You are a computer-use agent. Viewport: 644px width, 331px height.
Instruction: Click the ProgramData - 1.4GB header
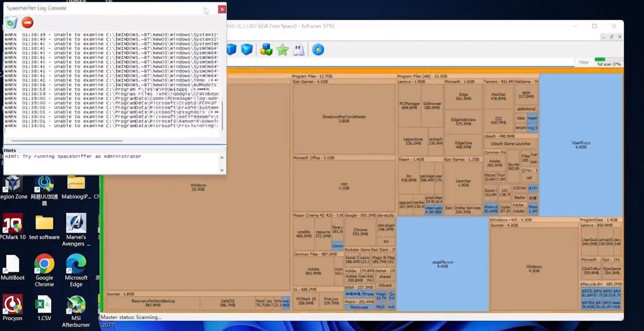click(601, 220)
